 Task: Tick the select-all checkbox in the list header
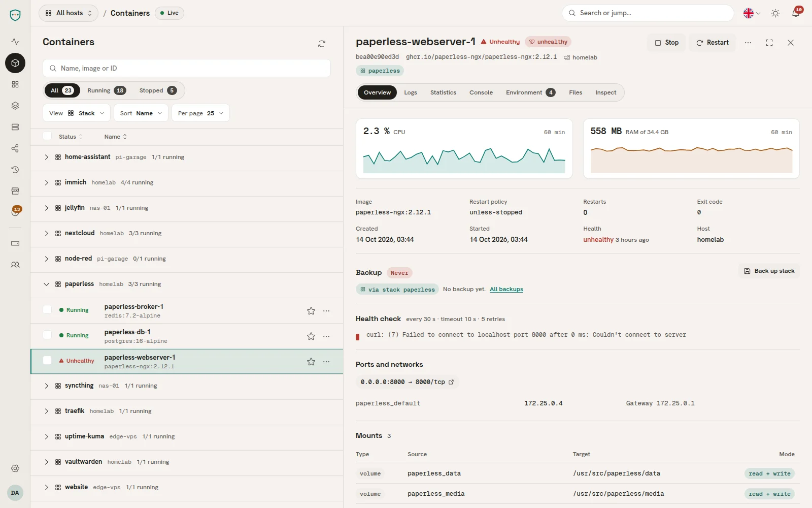pos(47,136)
